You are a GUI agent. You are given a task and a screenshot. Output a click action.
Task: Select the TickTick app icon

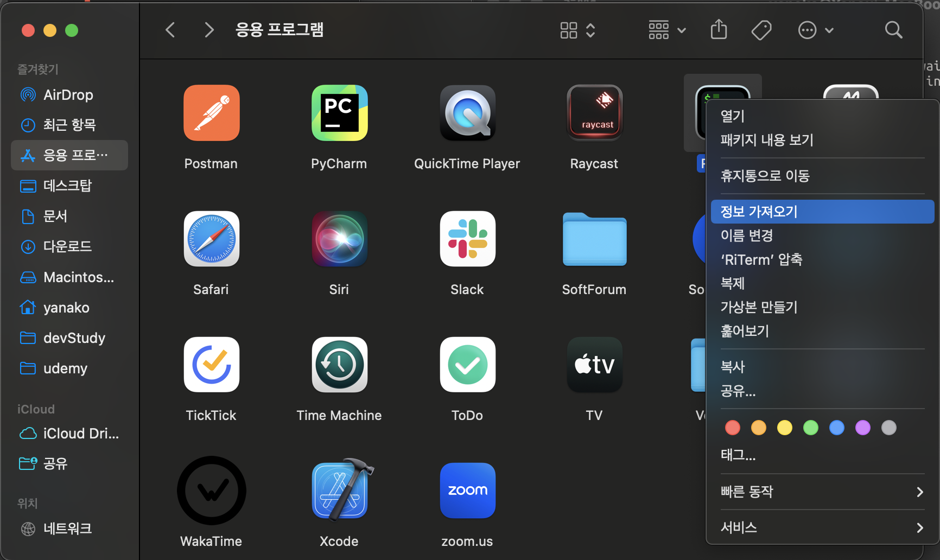click(212, 365)
